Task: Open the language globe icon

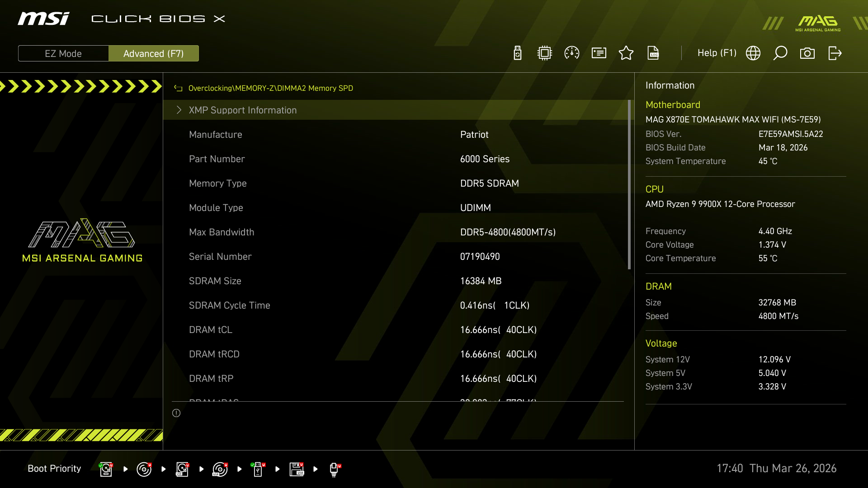Action: [x=753, y=53]
